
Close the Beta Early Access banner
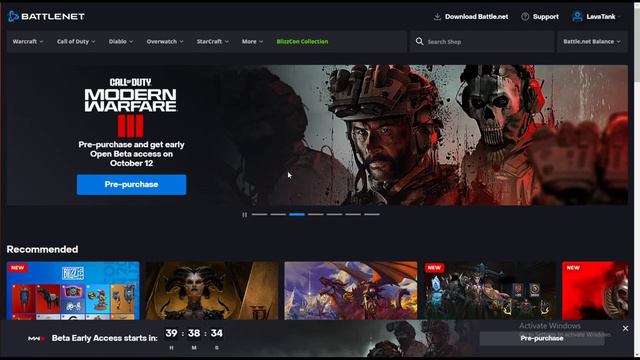pos(625,328)
